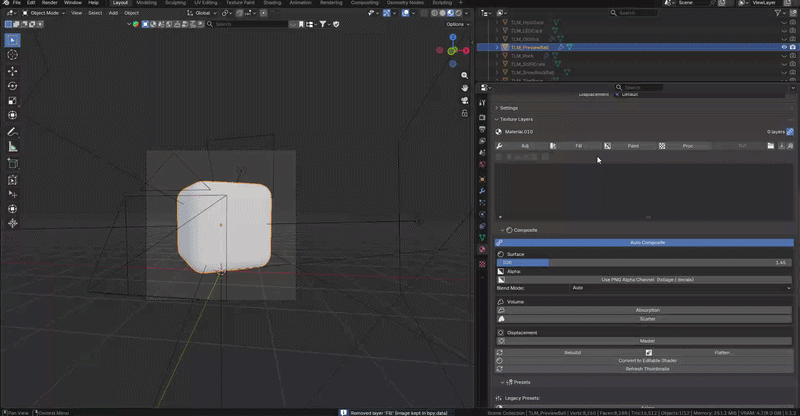Screen dimensions: 800x416
Task: Open the Tool properties tab icon
Action: coord(482,103)
